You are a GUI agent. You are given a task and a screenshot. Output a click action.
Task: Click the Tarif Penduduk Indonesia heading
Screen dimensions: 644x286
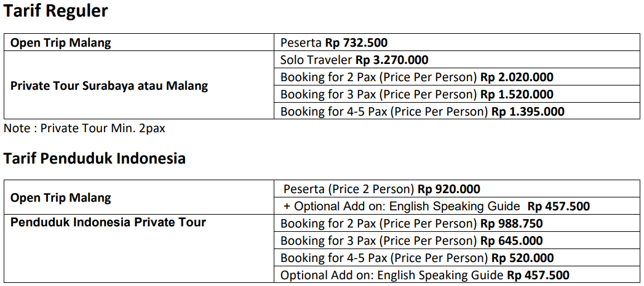[95, 158]
